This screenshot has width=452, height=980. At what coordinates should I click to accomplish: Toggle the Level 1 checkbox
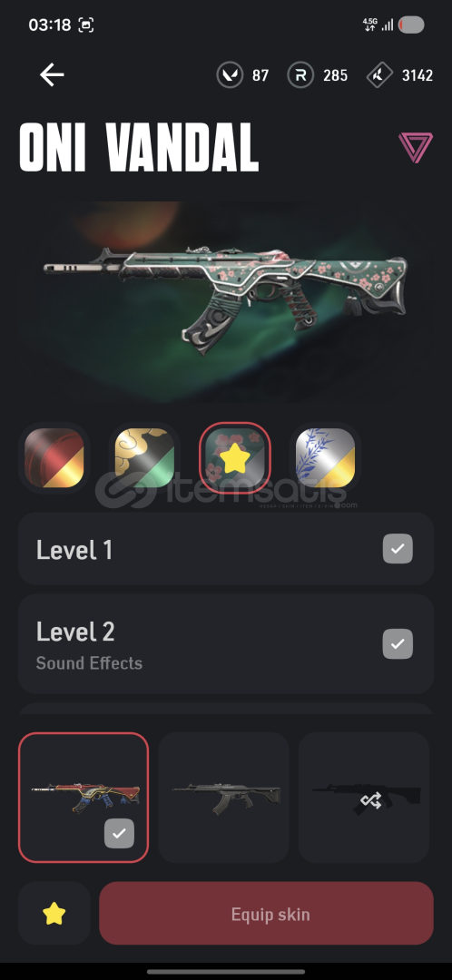pyautogui.click(x=398, y=549)
